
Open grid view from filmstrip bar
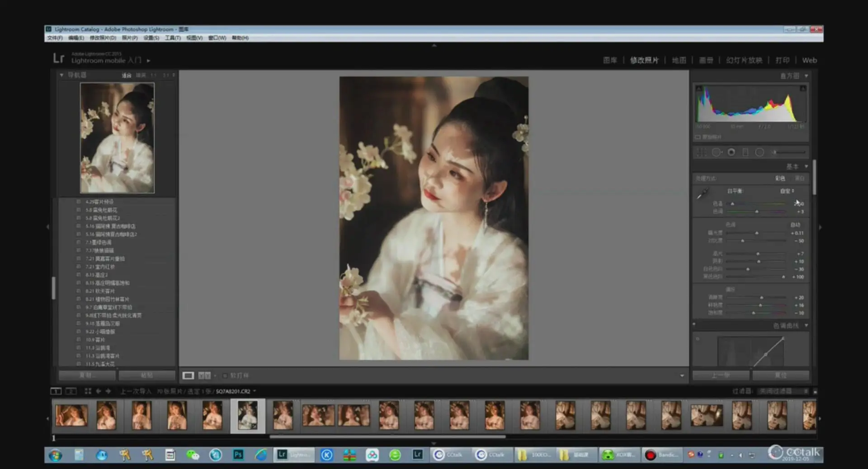tap(88, 391)
